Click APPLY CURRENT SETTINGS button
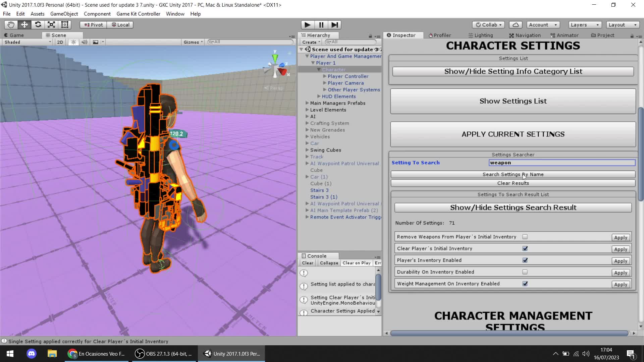Screen dimensions: 644x362 [x=513, y=134]
